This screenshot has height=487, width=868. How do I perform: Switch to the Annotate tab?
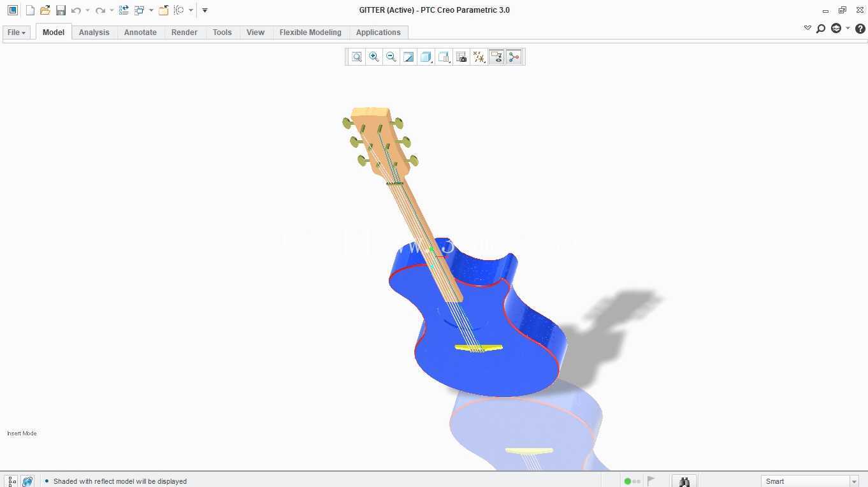pos(140,33)
